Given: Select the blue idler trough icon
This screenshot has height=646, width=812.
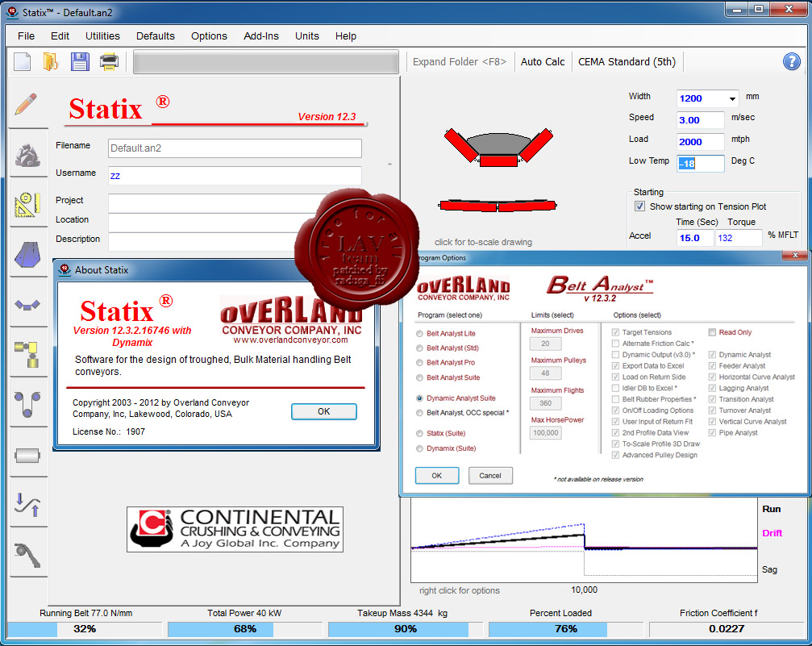Looking at the screenshot, I should [27, 305].
